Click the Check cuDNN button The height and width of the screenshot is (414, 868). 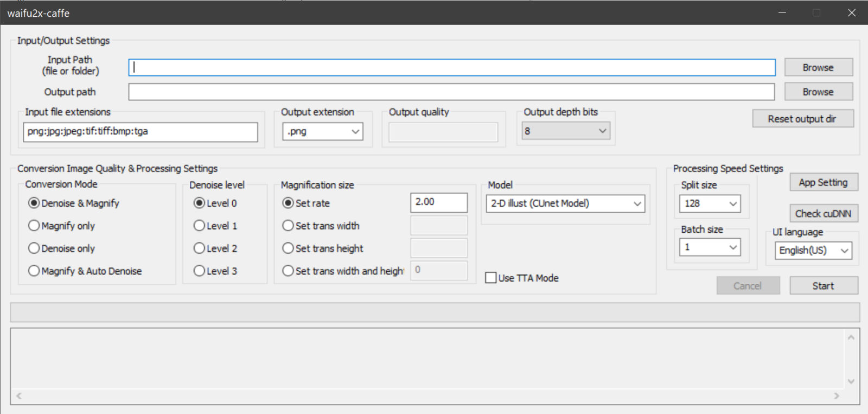coord(824,213)
